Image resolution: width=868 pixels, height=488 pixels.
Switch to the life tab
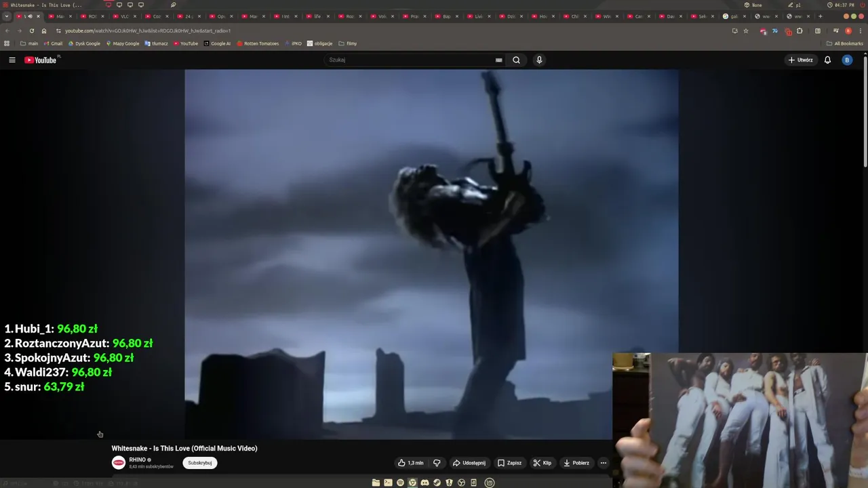tap(317, 16)
